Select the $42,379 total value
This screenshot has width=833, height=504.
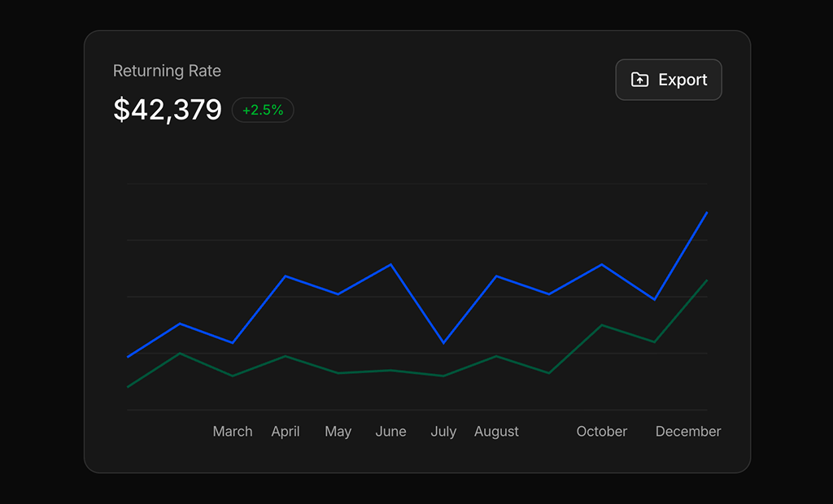point(168,110)
